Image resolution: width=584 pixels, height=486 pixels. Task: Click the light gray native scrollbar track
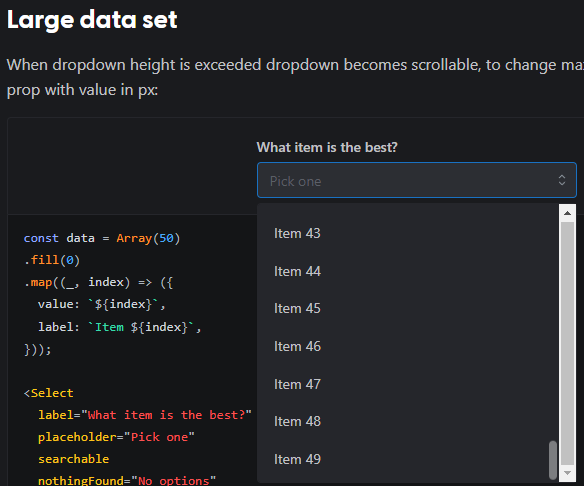tap(567, 343)
